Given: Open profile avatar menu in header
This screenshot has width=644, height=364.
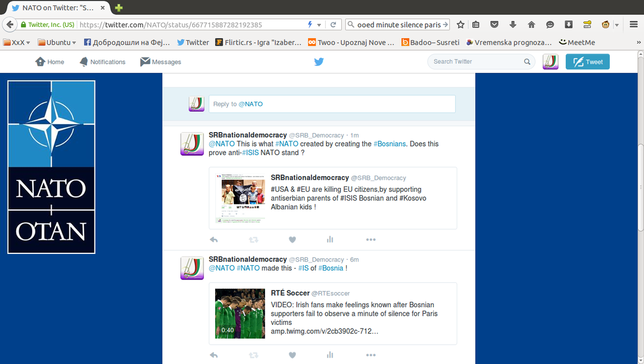Looking at the screenshot, I should pyautogui.click(x=551, y=62).
